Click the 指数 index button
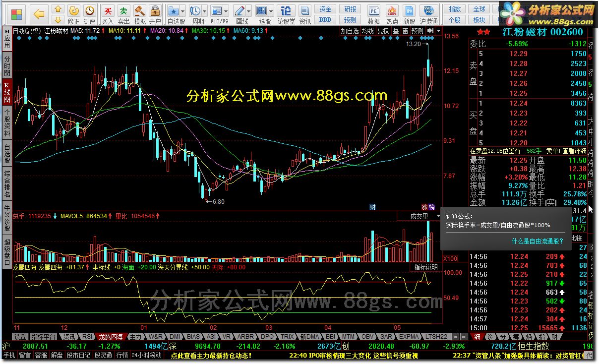The image size is (599, 364). [455, 9]
